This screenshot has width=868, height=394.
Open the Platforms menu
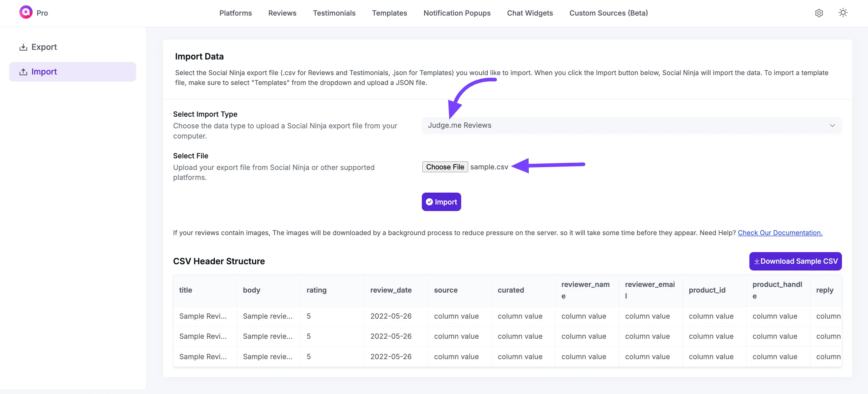pos(235,13)
